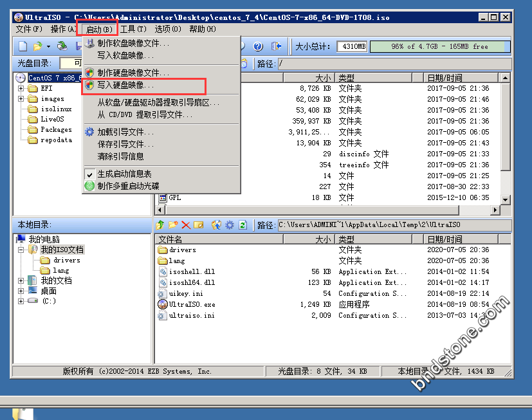Click the 4310MB total size field
Viewport: 532px width, 420px height.
pos(353,46)
